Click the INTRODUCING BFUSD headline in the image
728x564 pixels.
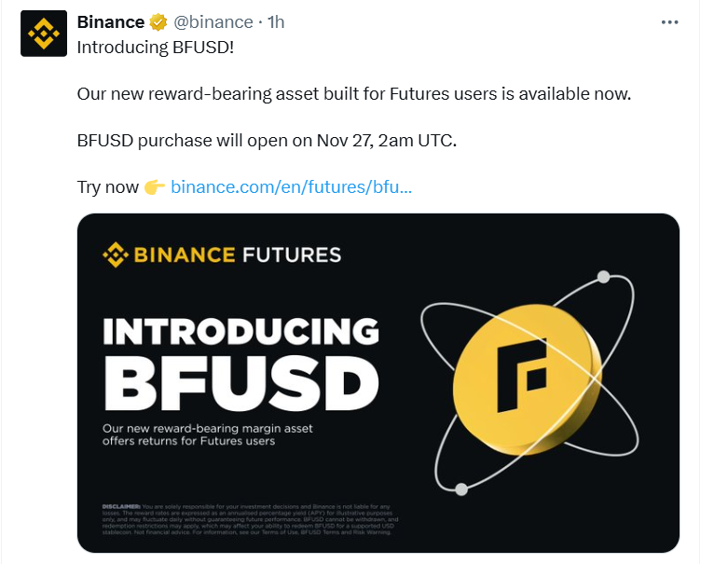tap(241, 364)
